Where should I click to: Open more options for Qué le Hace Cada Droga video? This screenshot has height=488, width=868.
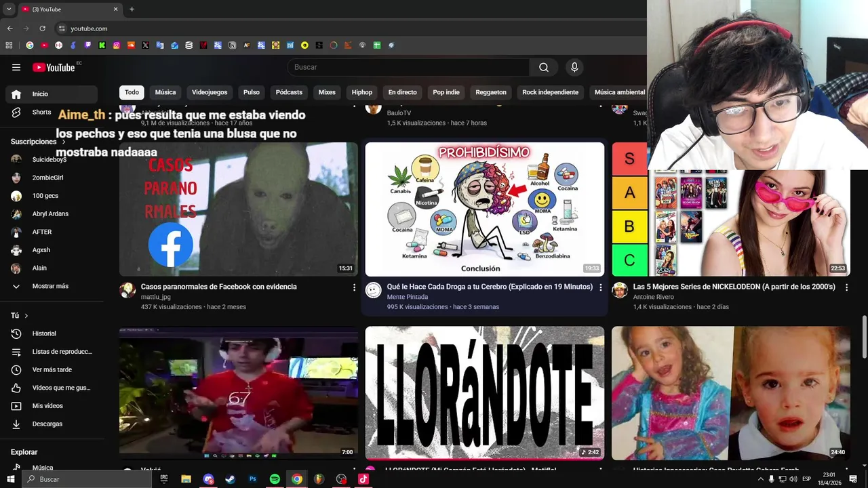tap(600, 287)
